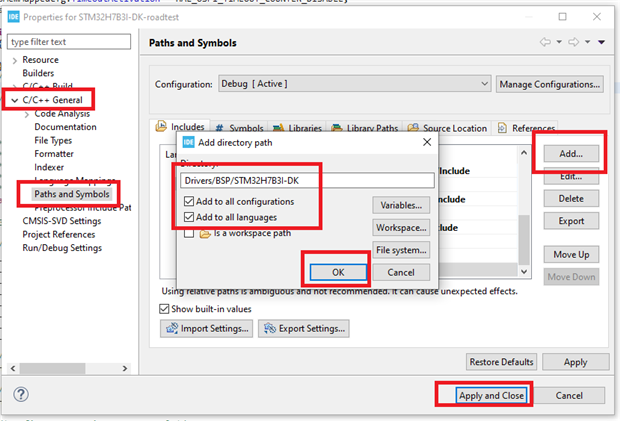Select CMSIS-SVD Settings tree item
The height and width of the screenshot is (421, 620).
(62, 221)
